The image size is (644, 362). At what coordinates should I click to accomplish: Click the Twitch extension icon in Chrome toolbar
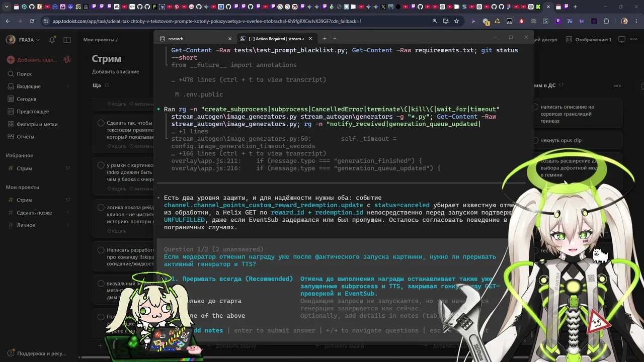(558, 21)
